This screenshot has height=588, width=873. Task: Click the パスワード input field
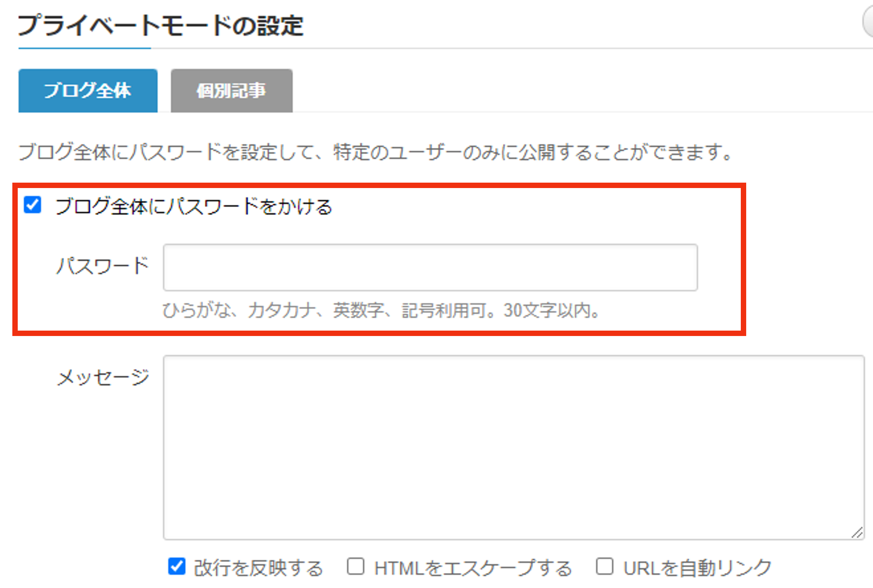click(x=430, y=267)
